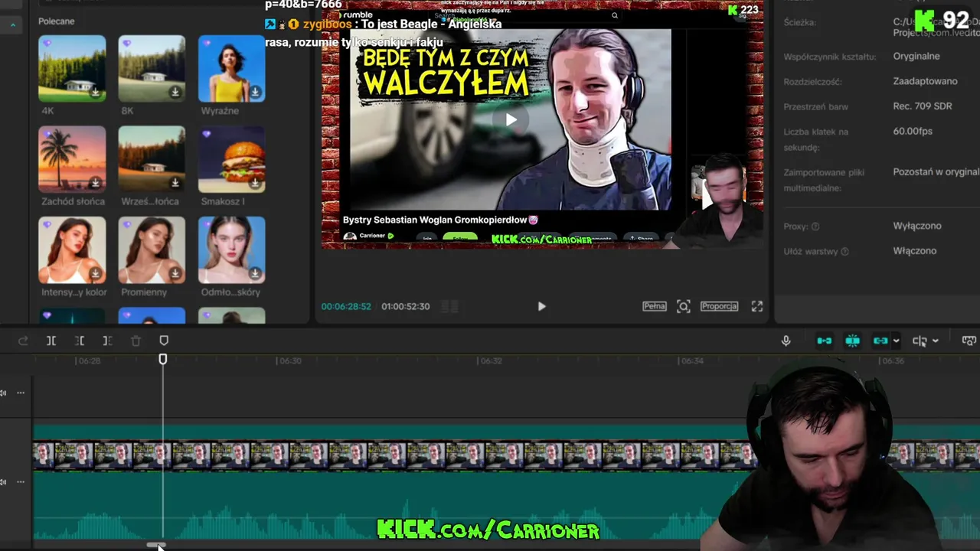
Task: Download the Wrześ...łońca effect
Action: click(175, 183)
